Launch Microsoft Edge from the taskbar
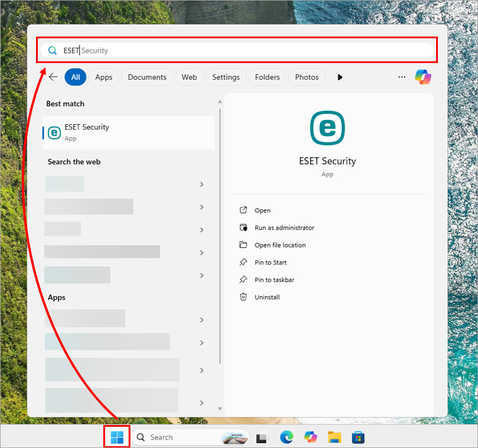Image resolution: width=478 pixels, height=448 pixels. (287, 437)
